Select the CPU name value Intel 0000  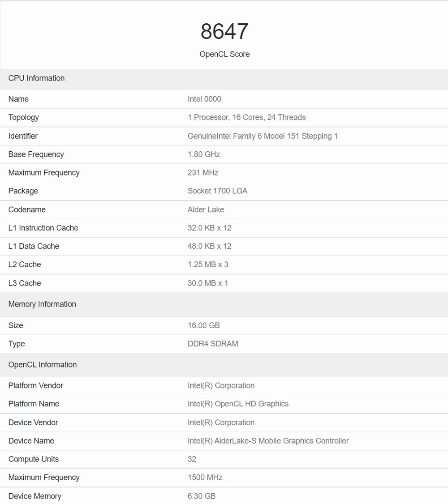point(204,99)
